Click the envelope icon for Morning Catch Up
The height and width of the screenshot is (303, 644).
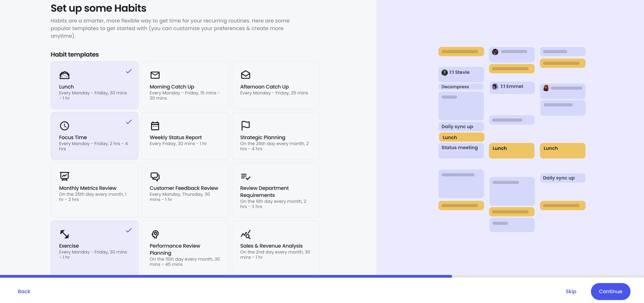155,75
